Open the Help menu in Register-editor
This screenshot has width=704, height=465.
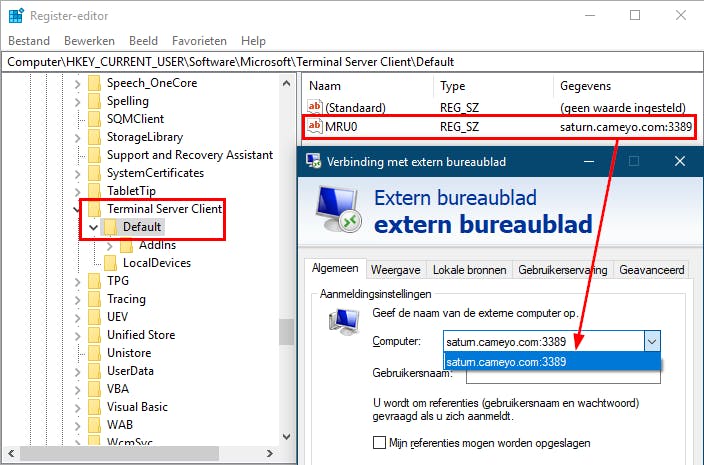point(253,41)
